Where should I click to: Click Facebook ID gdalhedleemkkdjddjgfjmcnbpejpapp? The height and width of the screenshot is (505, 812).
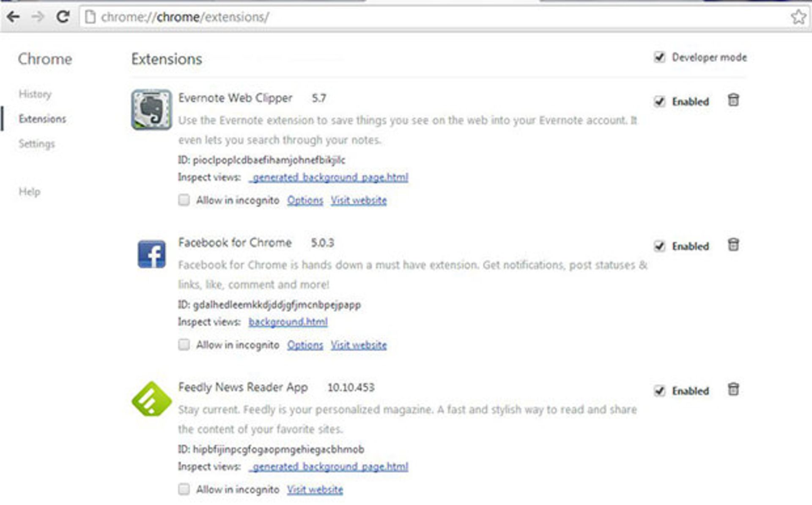277,305
